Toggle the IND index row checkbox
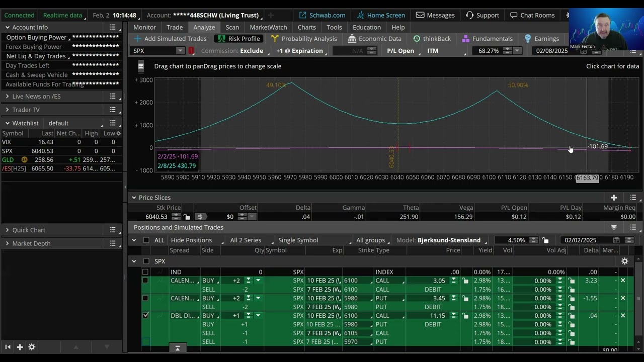This screenshot has height=362, width=644. (145, 272)
